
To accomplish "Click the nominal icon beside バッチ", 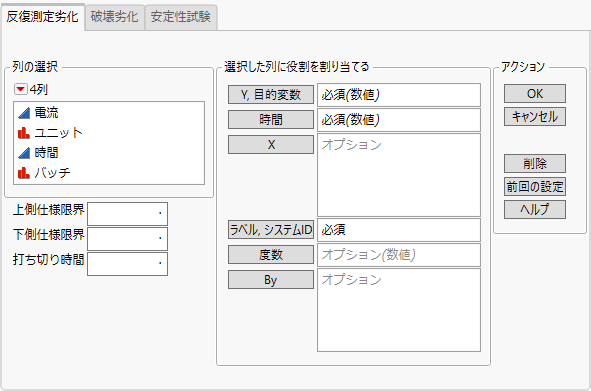I will coord(24,173).
